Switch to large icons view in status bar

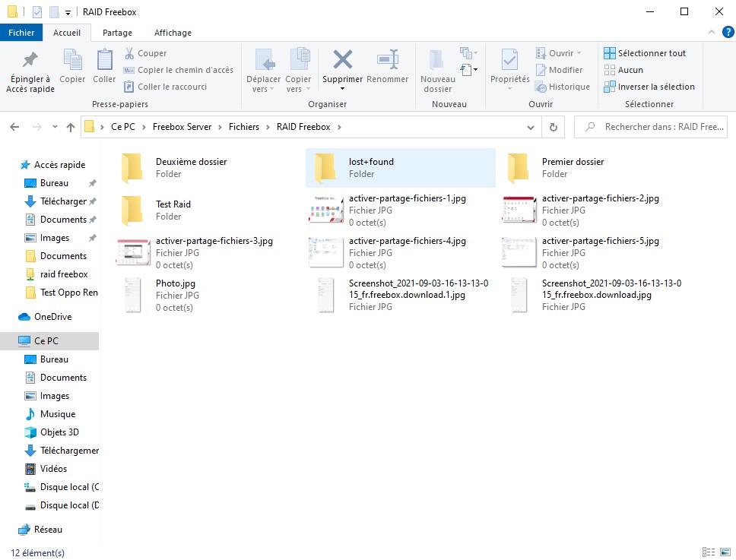tap(725, 552)
